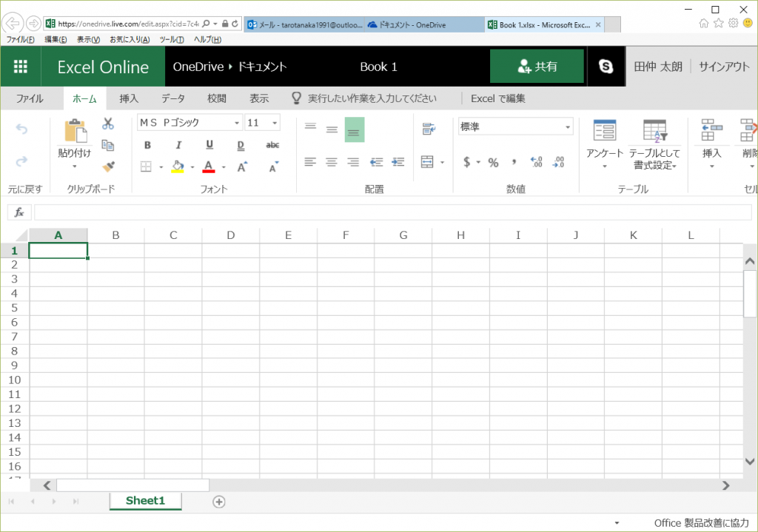Toggle wrap text for the cell

(429, 129)
